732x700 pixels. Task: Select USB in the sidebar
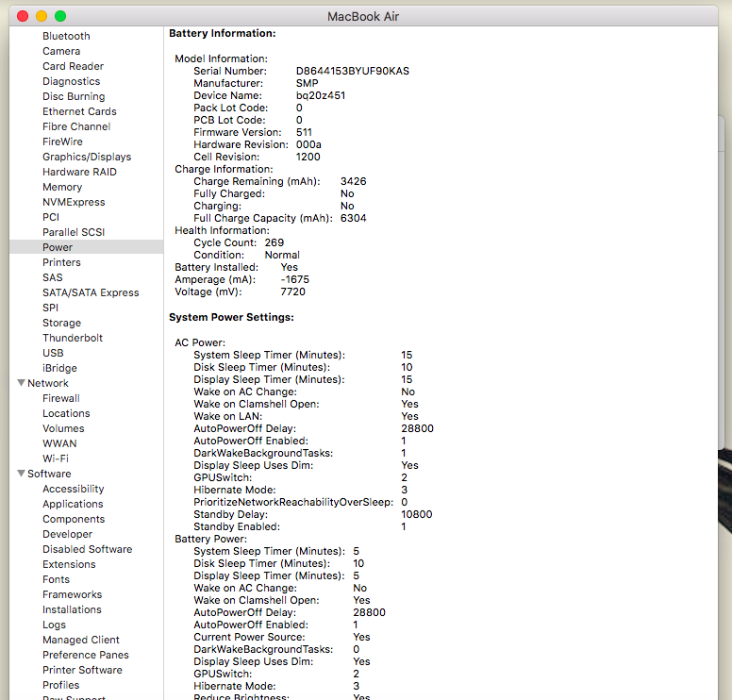point(53,353)
